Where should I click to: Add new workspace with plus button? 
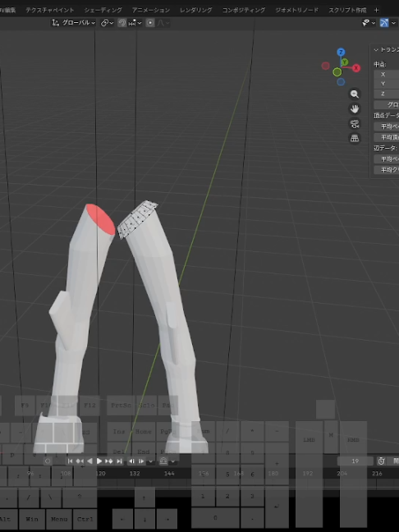coord(376,10)
